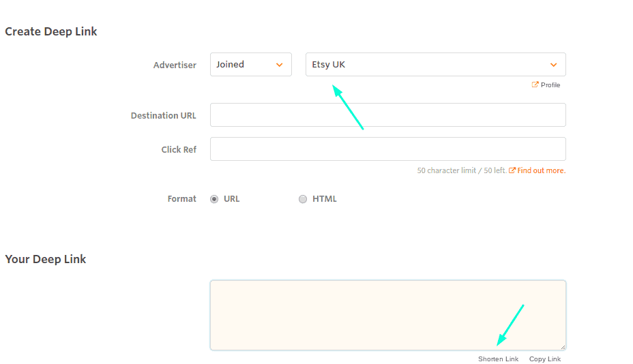Click the external-link icon beside Profile

(x=535, y=85)
